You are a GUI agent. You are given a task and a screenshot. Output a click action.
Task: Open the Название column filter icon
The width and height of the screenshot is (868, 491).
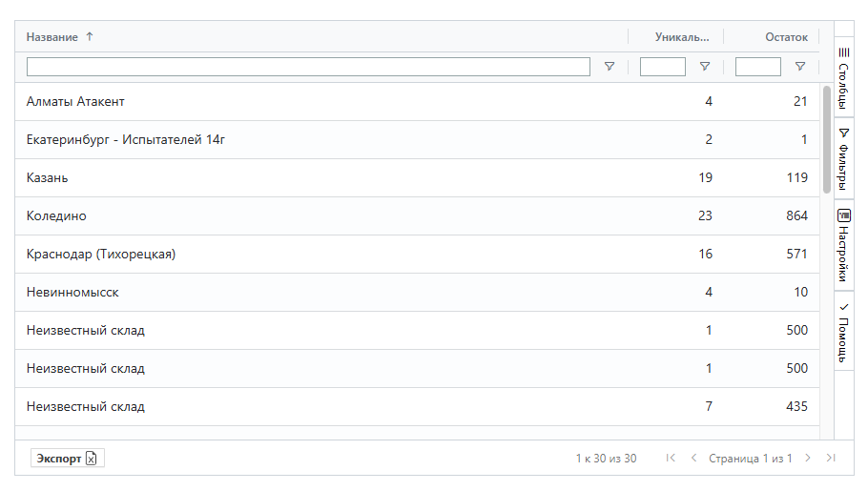(609, 67)
